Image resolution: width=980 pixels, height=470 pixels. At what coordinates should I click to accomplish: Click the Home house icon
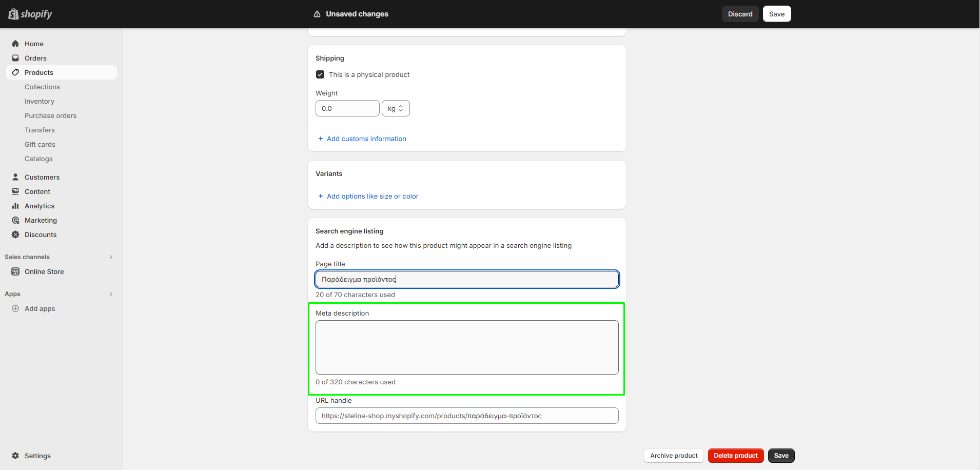point(15,44)
